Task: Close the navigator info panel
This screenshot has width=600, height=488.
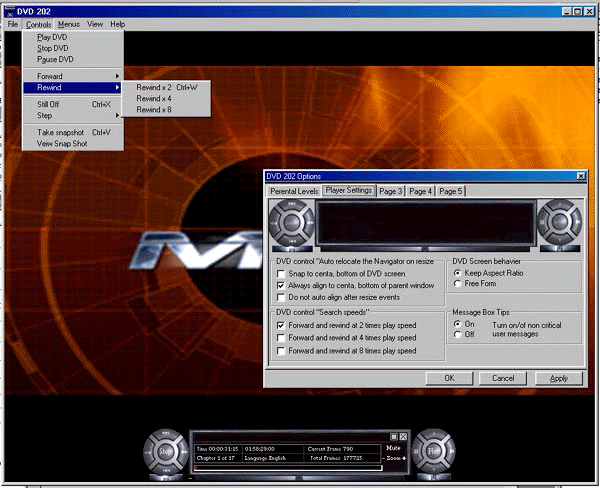Action: [x=403, y=436]
